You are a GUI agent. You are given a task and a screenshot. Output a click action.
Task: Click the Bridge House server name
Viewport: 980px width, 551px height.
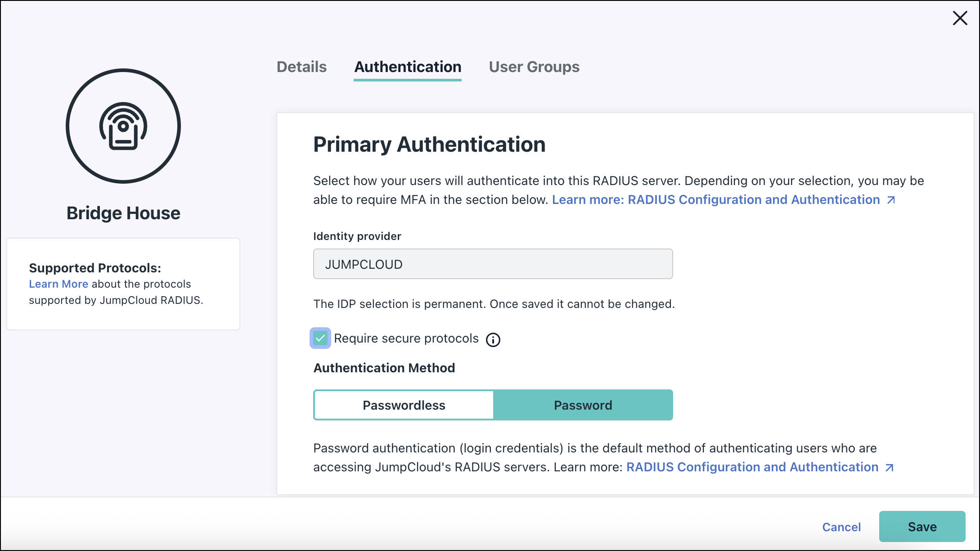(x=123, y=213)
